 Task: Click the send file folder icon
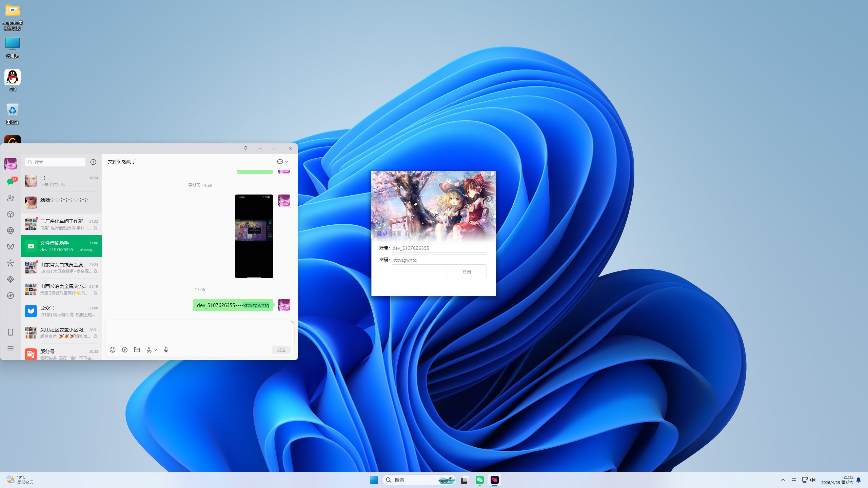137,350
